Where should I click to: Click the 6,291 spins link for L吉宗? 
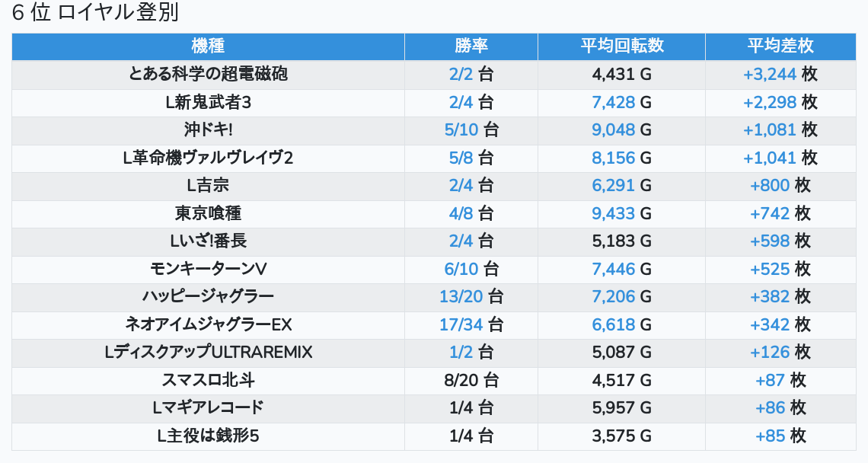(613, 185)
